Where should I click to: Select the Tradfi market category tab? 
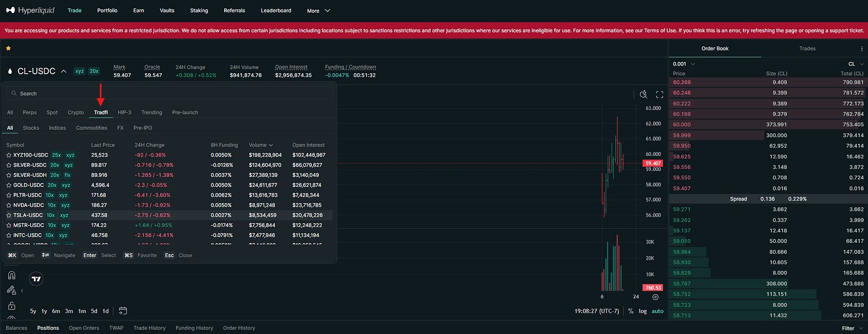pos(101,112)
